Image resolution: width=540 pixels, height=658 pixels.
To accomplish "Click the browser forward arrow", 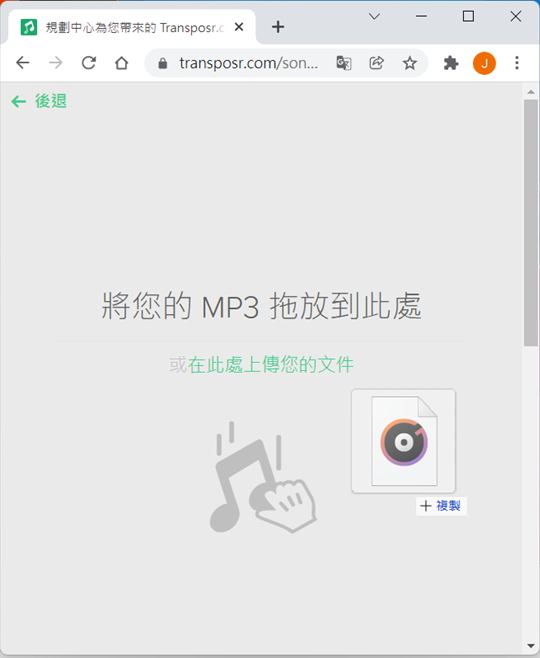I will click(x=55, y=63).
